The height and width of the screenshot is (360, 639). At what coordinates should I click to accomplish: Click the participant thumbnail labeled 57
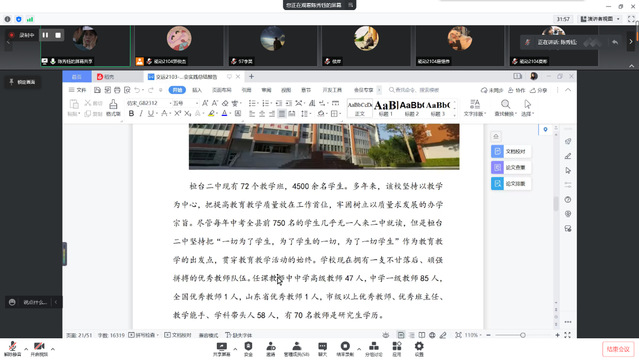273,46
